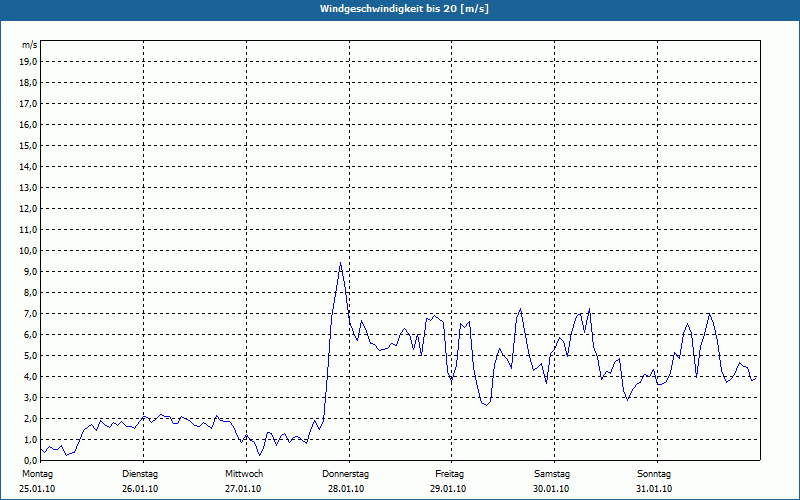
Task: Click the 4,0 axis value
Action: tap(30, 377)
